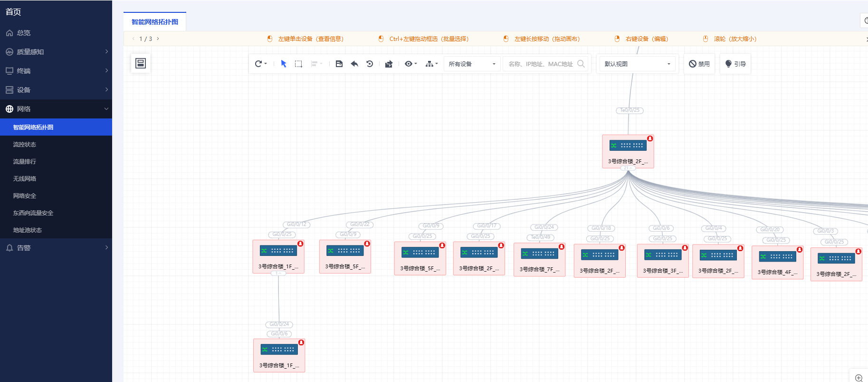This screenshot has width=868, height=382.
Task: Open the 东西向流量安全 submenu item
Action: pos(56,213)
